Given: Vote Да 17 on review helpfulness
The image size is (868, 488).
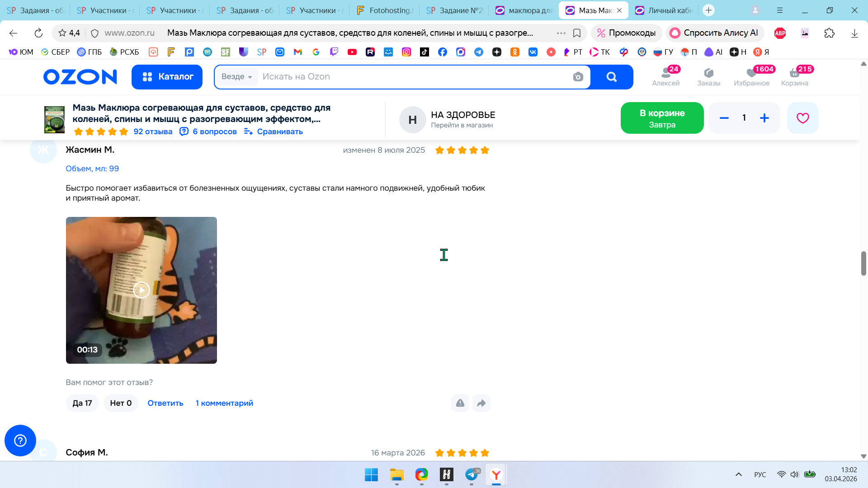Looking at the screenshot, I should pos(82,403).
